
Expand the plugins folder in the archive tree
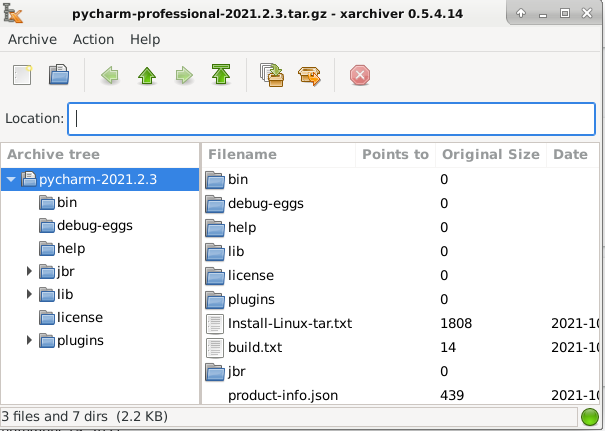(x=29, y=340)
